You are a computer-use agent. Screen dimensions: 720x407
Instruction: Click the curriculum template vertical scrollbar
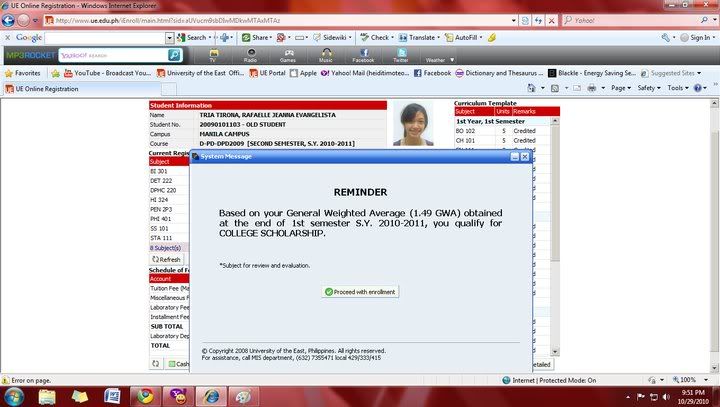pyautogui.click(x=555, y=237)
